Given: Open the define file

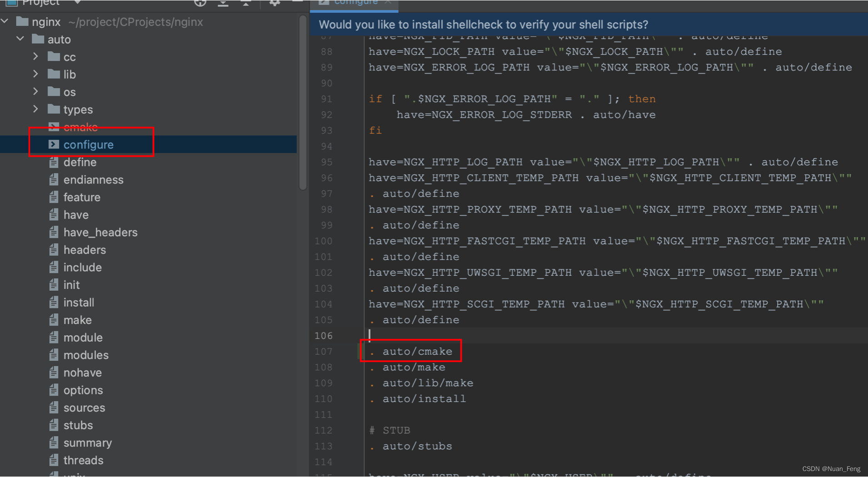Looking at the screenshot, I should click(80, 162).
